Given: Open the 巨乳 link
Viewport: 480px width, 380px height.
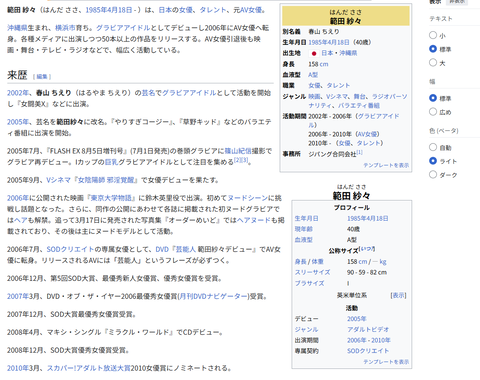Looking at the screenshot, I should 111,162.
